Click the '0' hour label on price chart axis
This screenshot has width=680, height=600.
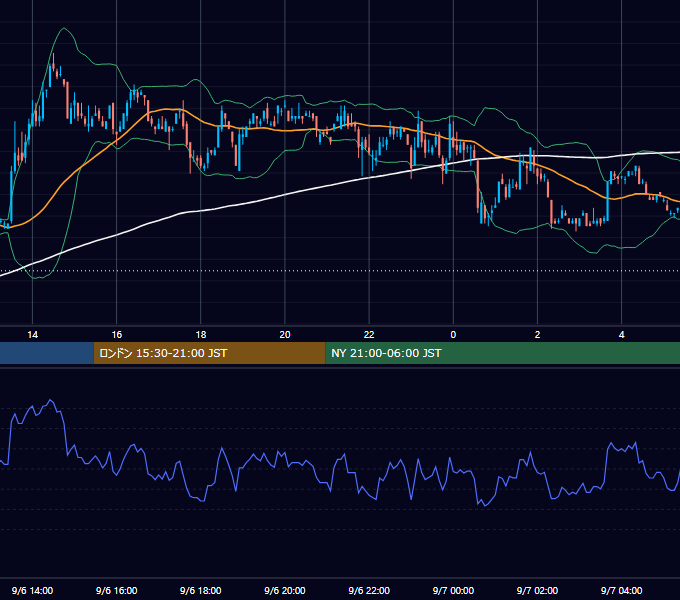click(x=453, y=335)
